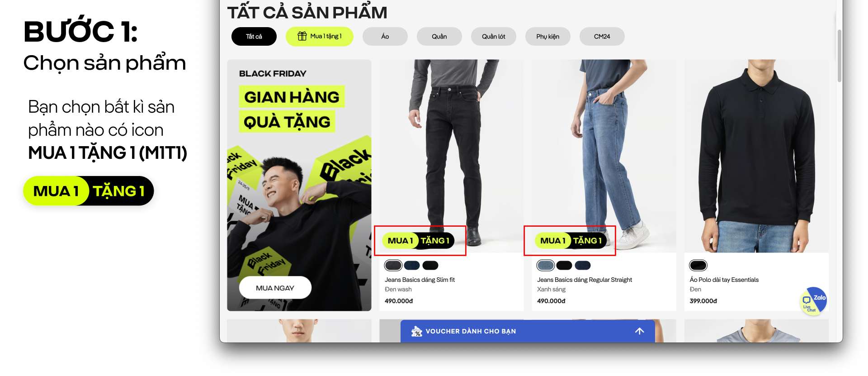Pick the light blue swatch for Regular Straight jeans
This screenshot has width=868, height=376.
click(546, 265)
